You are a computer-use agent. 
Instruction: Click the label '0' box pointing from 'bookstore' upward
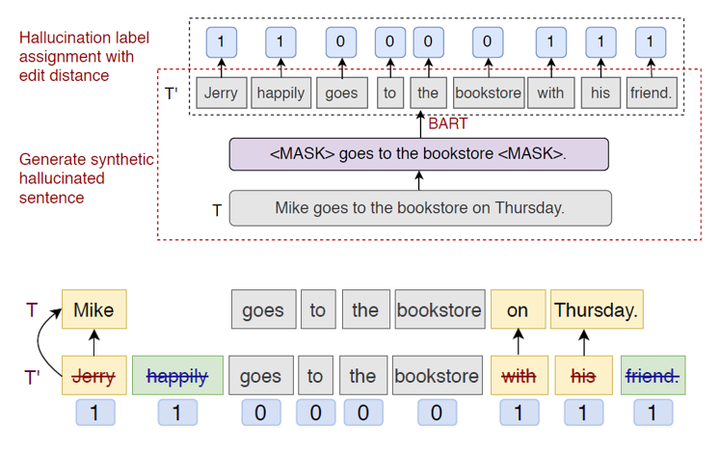488,42
